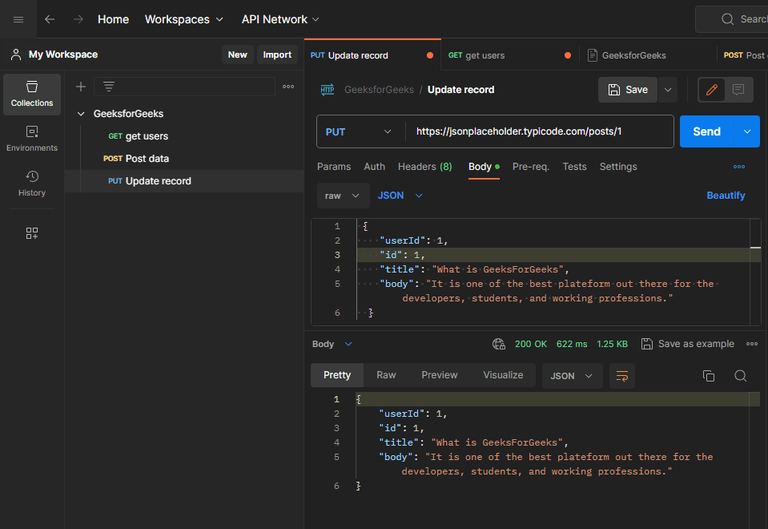This screenshot has width=768, height=529.
Task: Copy the response body with copy icon
Action: (x=708, y=376)
